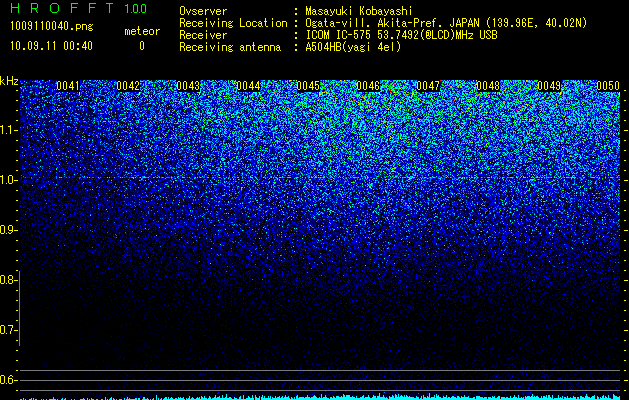
Task: Click the ICOM IC-575 receiver value
Action: coord(402,35)
